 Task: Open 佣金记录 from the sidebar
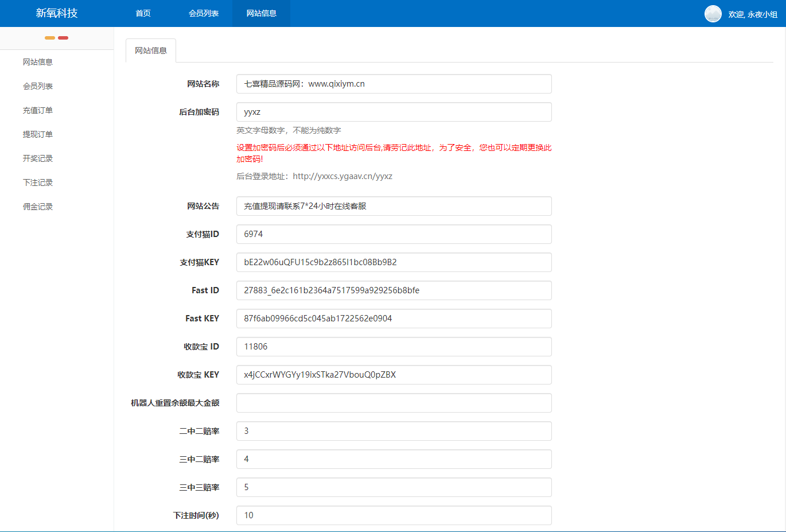pos(38,206)
